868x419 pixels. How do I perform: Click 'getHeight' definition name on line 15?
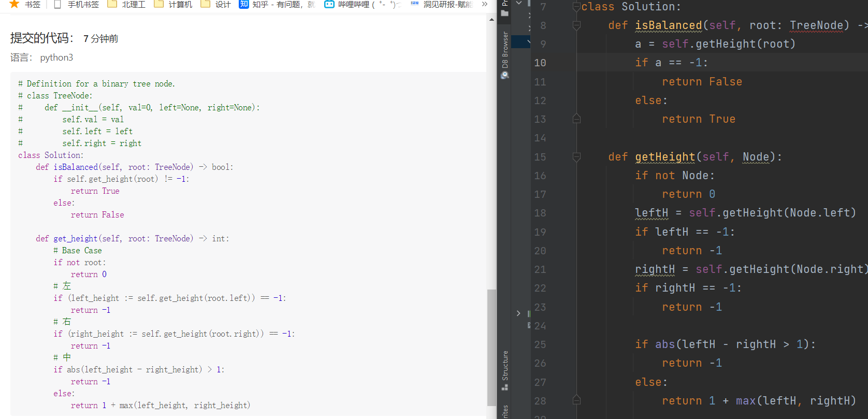(x=665, y=157)
